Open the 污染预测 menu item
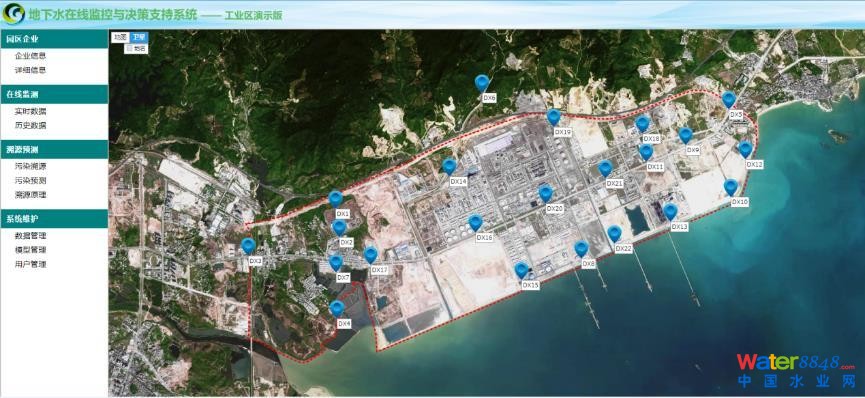This screenshot has height=398, width=865. 30,180
